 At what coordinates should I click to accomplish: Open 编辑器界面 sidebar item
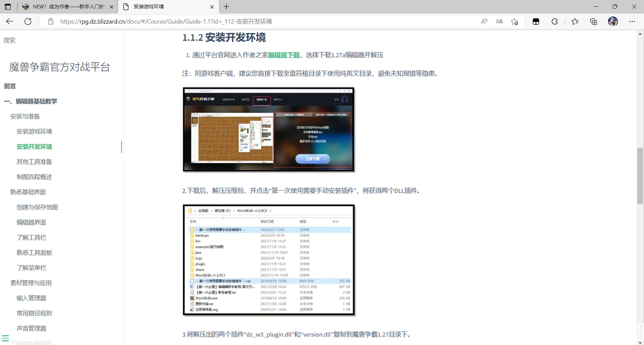(x=31, y=222)
